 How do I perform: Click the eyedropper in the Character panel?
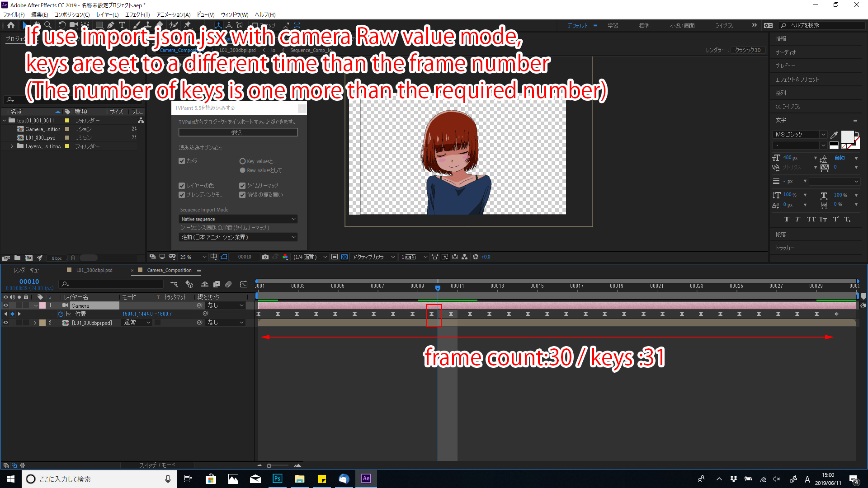834,135
